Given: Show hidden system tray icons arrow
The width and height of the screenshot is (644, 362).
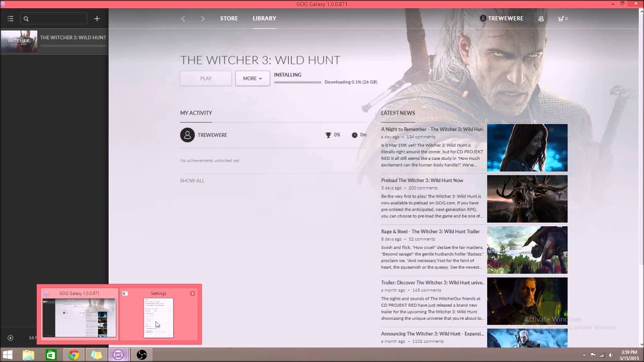Looking at the screenshot, I should click(584, 355).
